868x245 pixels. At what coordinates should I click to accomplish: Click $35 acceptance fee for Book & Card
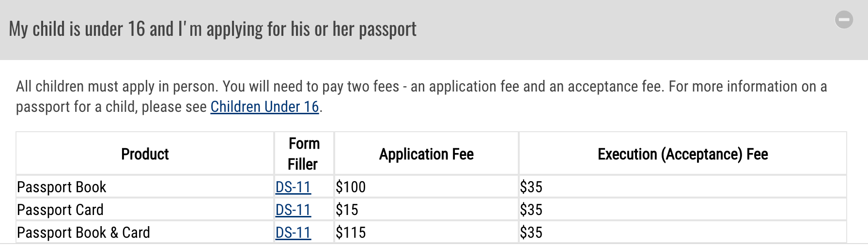tap(531, 232)
